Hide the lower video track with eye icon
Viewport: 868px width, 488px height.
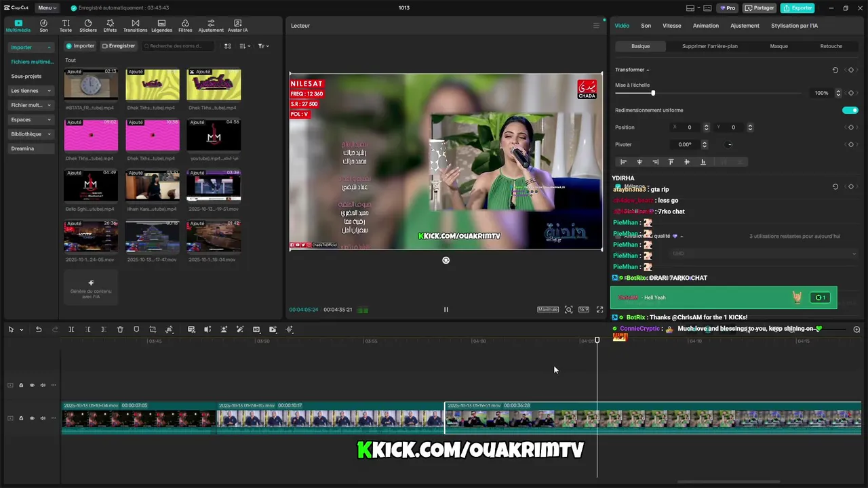tap(32, 418)
